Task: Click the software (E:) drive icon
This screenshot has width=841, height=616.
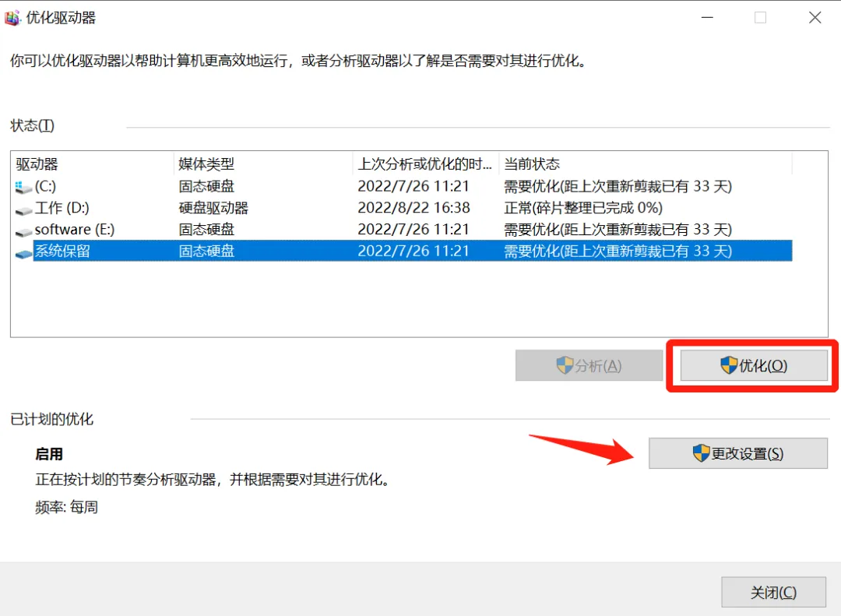Action: tap(21, 229)
